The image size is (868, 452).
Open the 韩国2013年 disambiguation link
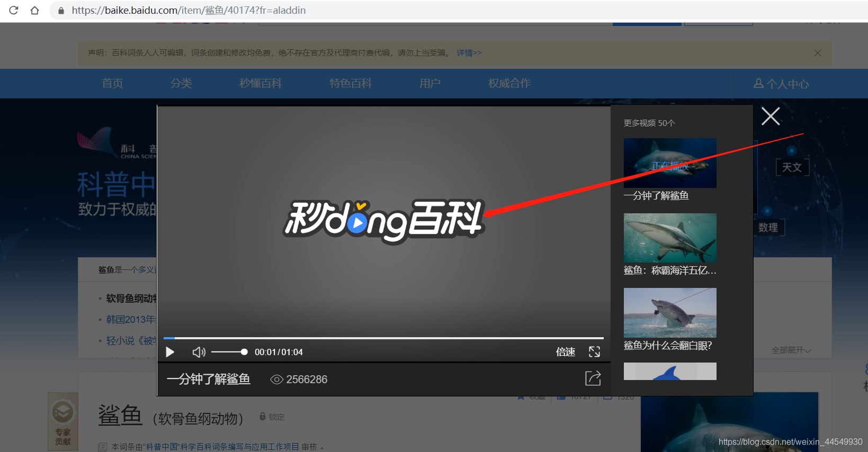131,320
